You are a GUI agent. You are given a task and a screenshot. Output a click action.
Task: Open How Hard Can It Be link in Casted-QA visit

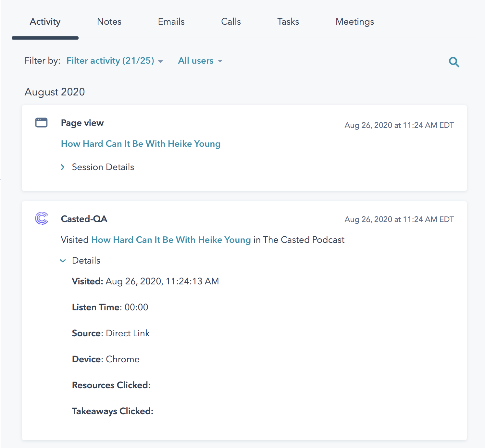tap(171, 240)
